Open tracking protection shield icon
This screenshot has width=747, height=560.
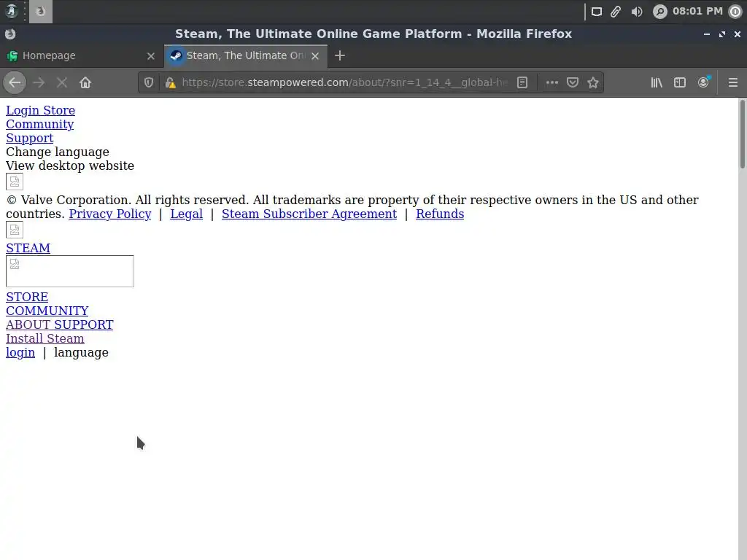[x=149, y=82]
